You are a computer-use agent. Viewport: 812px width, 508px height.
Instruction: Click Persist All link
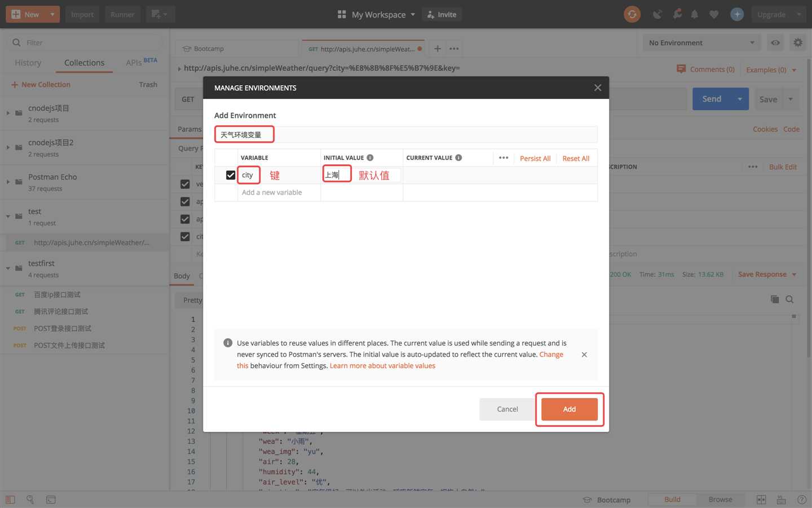pyautogui.click(x=535, y=159)
